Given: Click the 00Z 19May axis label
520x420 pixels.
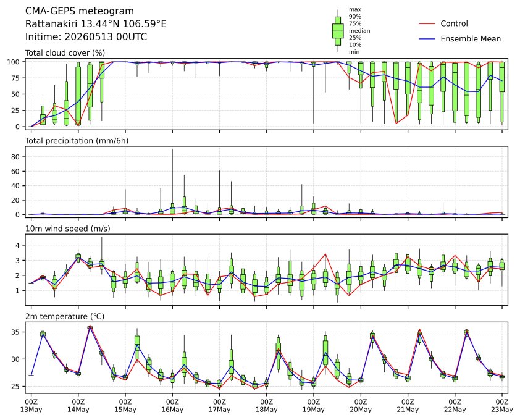Looking at the screenshot, I should (x=313, y=406).
